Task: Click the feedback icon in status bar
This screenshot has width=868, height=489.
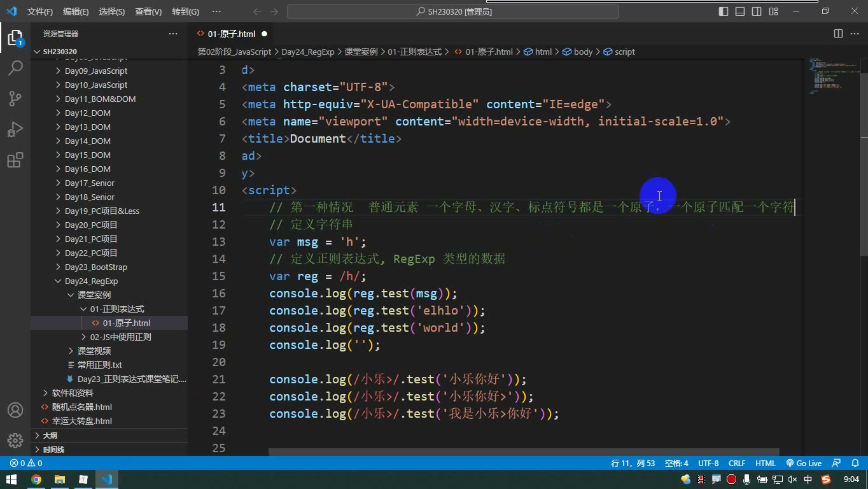Action: [x=836, y=464]
